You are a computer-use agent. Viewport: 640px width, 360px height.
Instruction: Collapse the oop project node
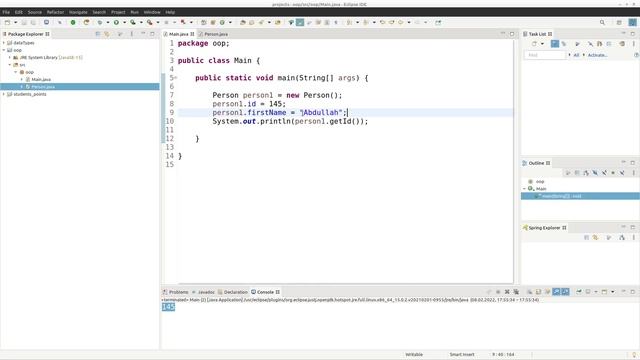(x=4, y=50)
